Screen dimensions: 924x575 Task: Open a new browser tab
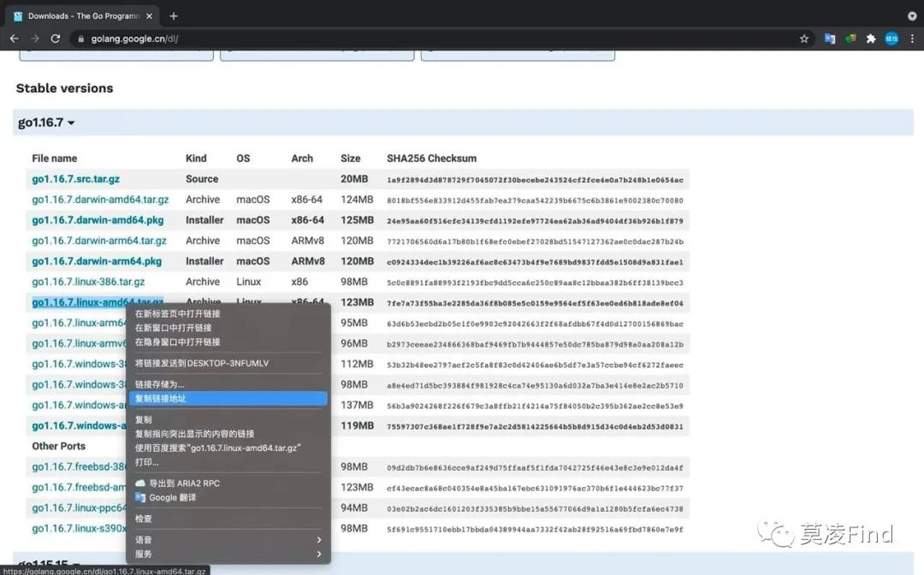click(173, 16)
